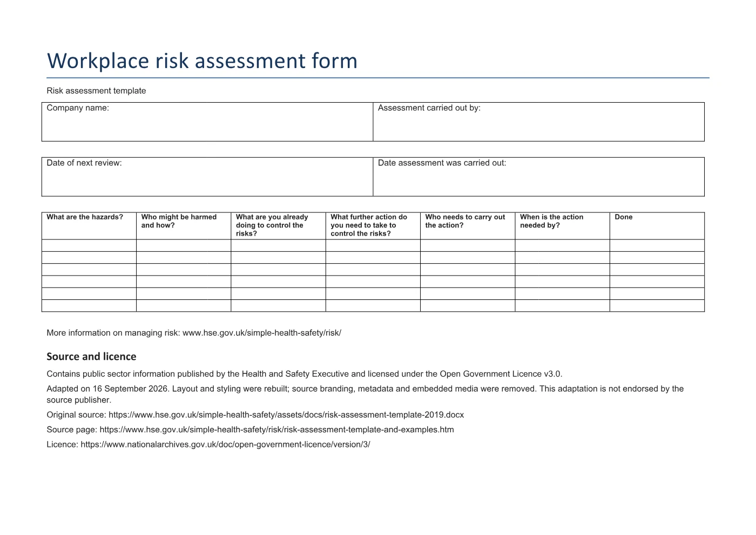Click the 'Assessment carried out by' field
The width and height of the screenshot is (756, 535).
[538, 122]
